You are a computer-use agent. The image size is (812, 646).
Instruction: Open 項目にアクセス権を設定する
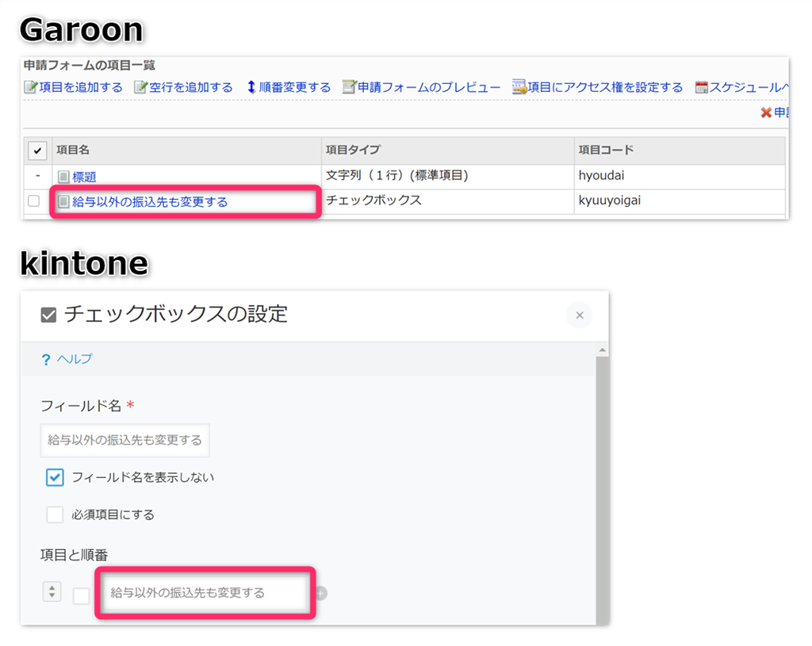pos(605,87)
